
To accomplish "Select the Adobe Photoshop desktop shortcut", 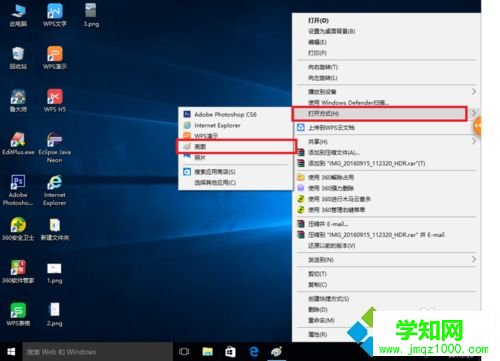I will pyautogui.click(x=18, y=190).
